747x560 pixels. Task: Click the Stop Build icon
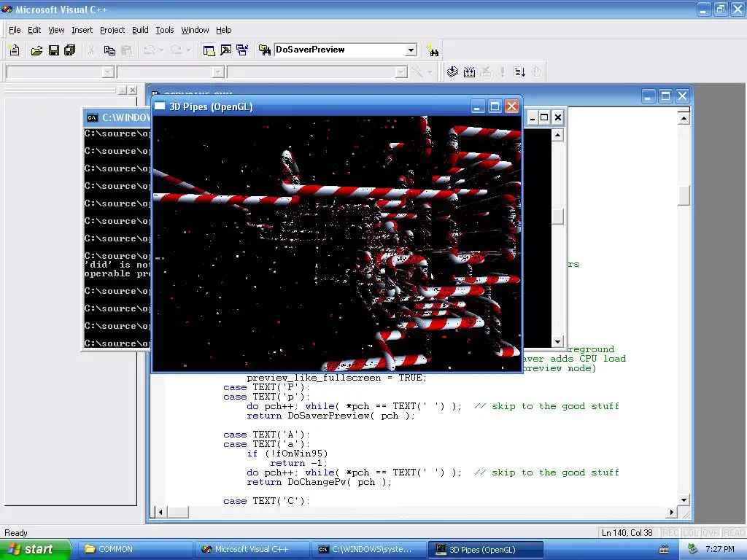[x=485, y=72]
